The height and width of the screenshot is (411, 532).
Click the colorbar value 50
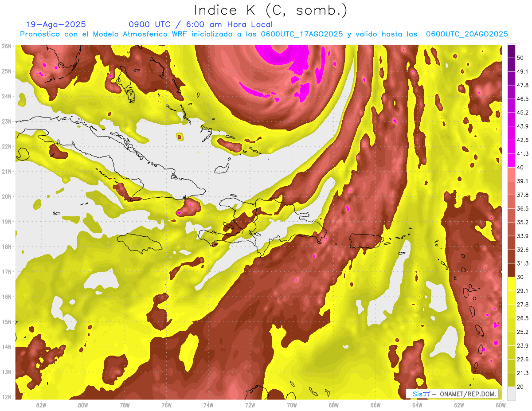521,58
